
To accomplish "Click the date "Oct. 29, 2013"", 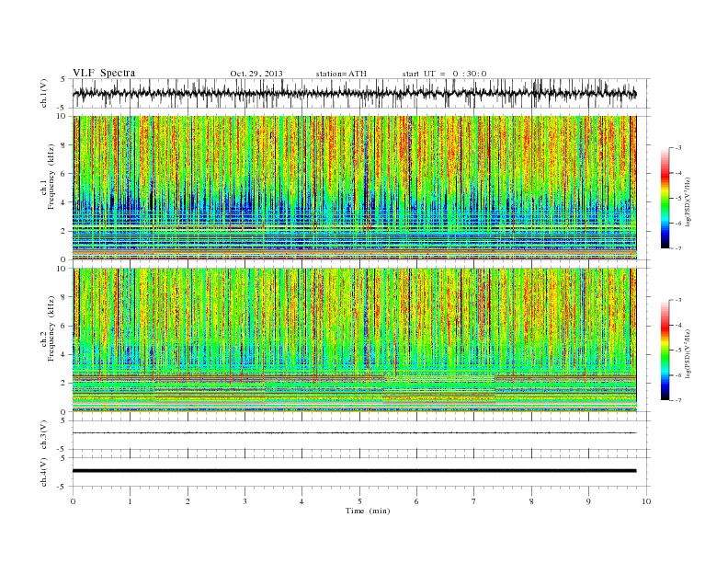I will [x=256, y=74].
